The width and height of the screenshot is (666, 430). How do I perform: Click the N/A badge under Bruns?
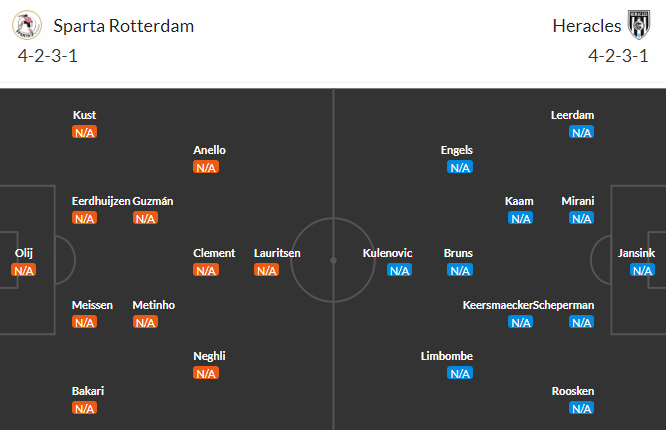click(460, 270)
